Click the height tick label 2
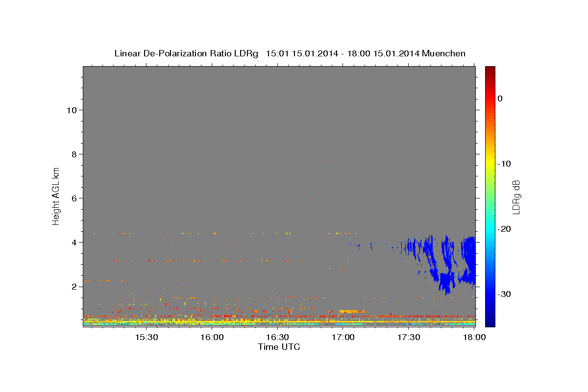The width and height of the screenshot is (588, 392). (74, 287)
